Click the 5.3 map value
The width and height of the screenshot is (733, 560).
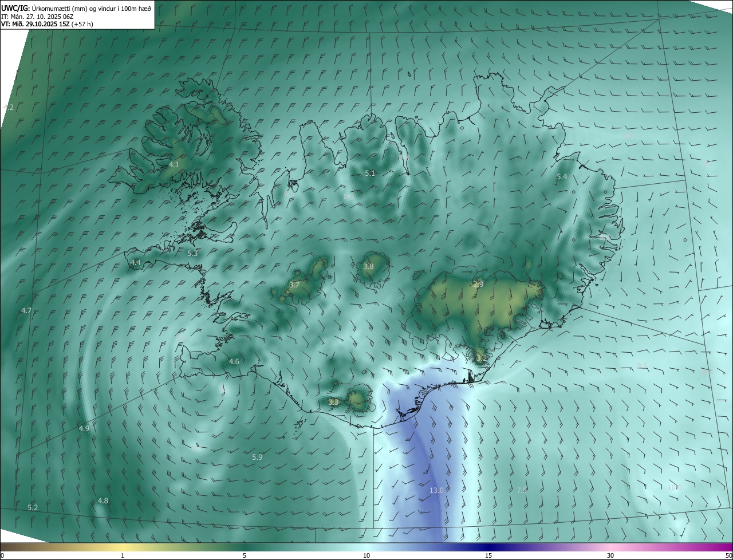192,253
